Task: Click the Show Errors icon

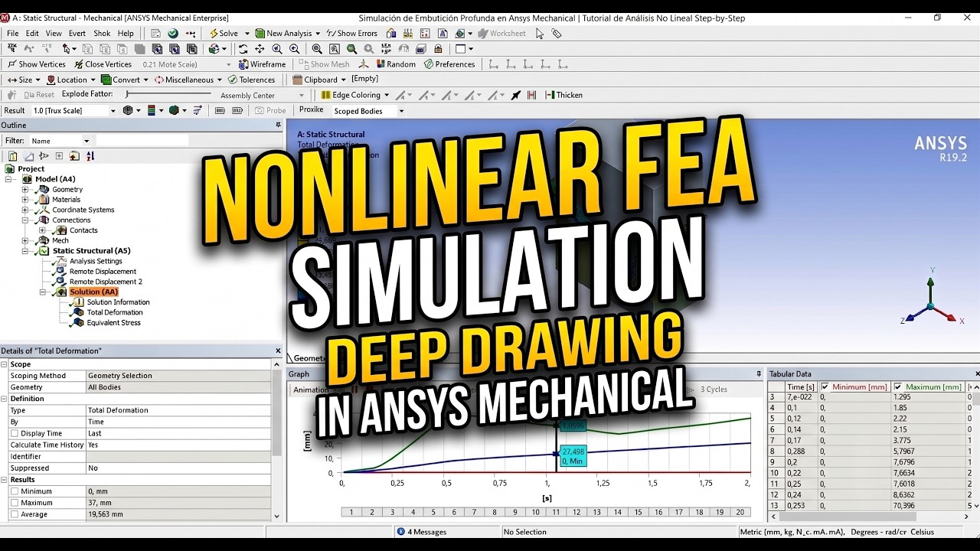Action: click(330, 34)
